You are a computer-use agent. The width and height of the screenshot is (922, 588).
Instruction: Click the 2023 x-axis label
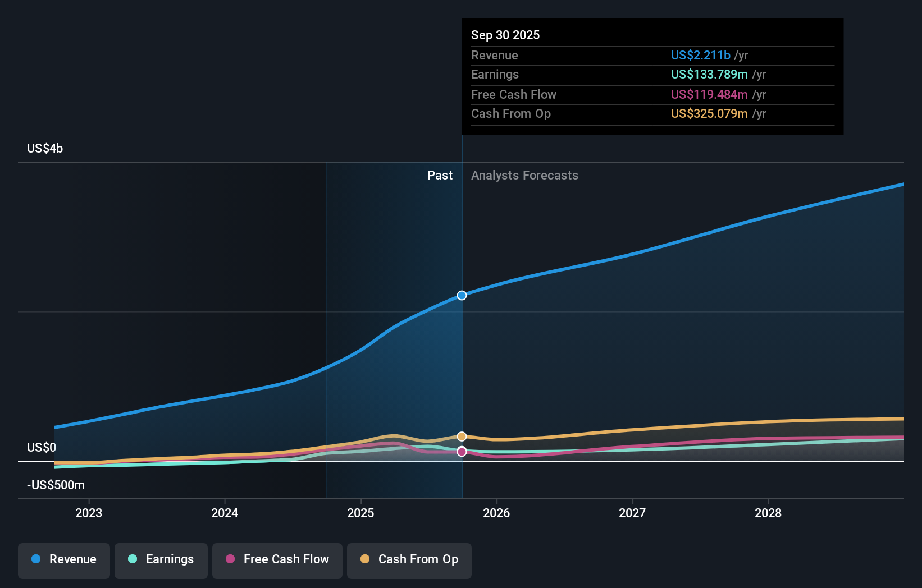89,513
